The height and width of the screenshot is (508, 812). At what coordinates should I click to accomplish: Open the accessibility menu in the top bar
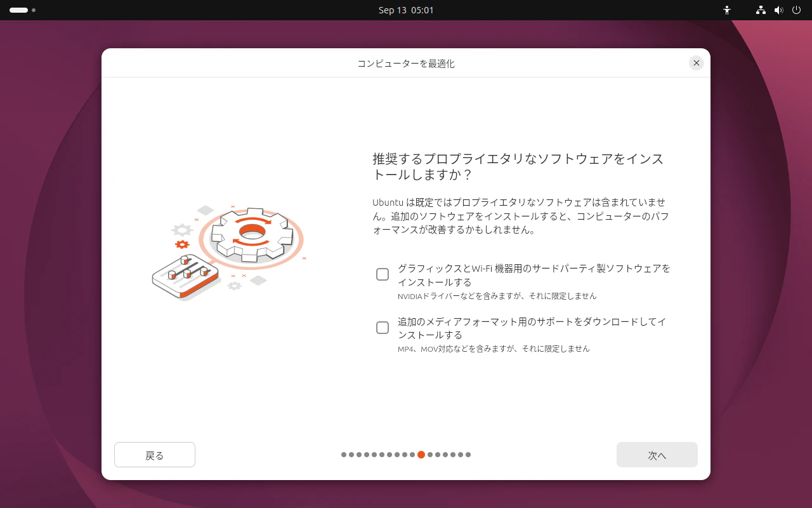tap(727, 10)
